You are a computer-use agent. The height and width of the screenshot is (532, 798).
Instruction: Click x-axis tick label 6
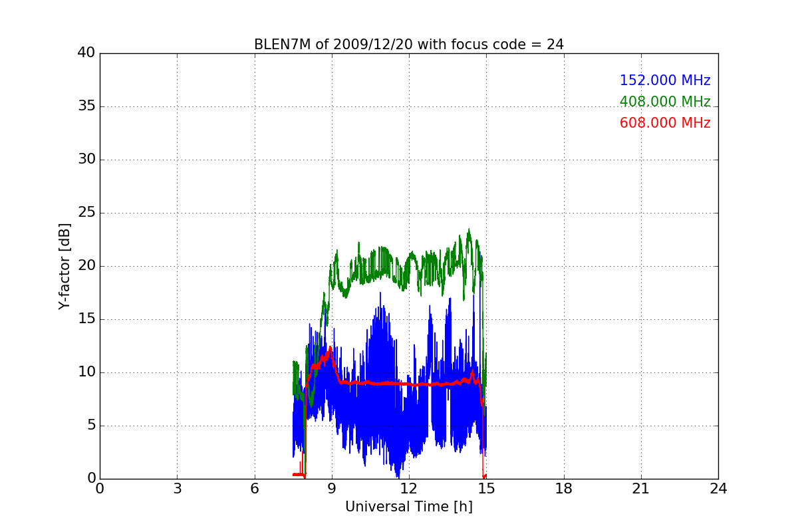click(x=254, y=489)
